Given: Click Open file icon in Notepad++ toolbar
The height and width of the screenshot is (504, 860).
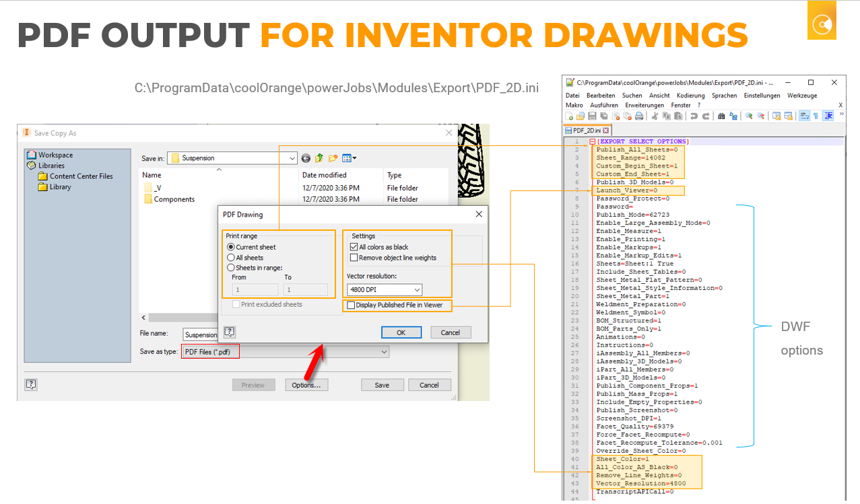Looking at the screenshot, I should click(581, 116).
